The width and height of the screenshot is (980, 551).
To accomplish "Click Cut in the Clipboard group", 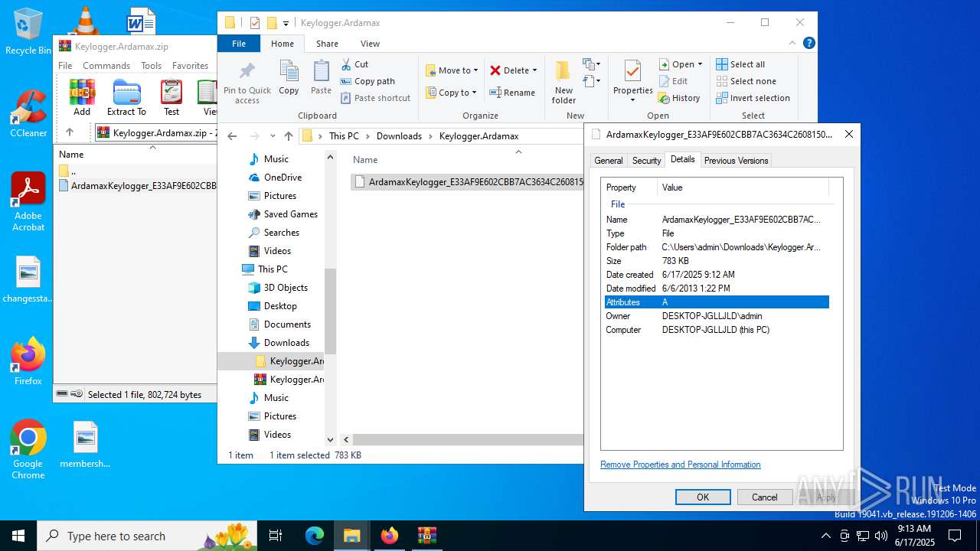I will point(354,64).
